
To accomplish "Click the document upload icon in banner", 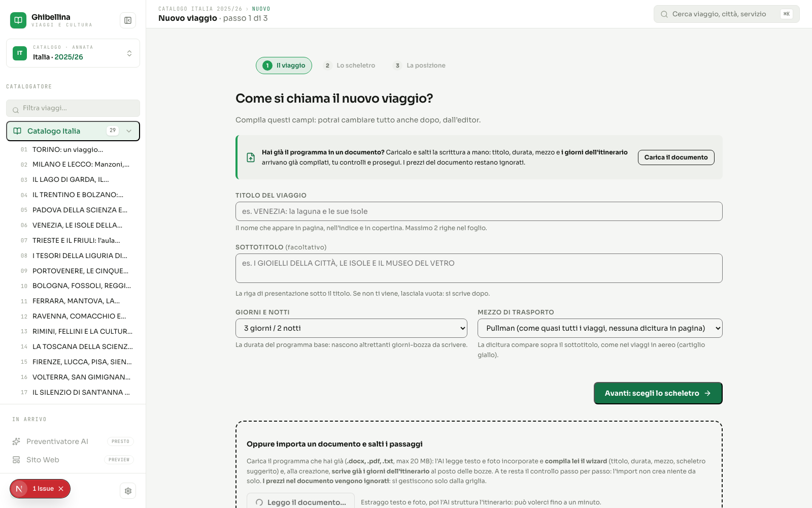I will tap(251, 157).
